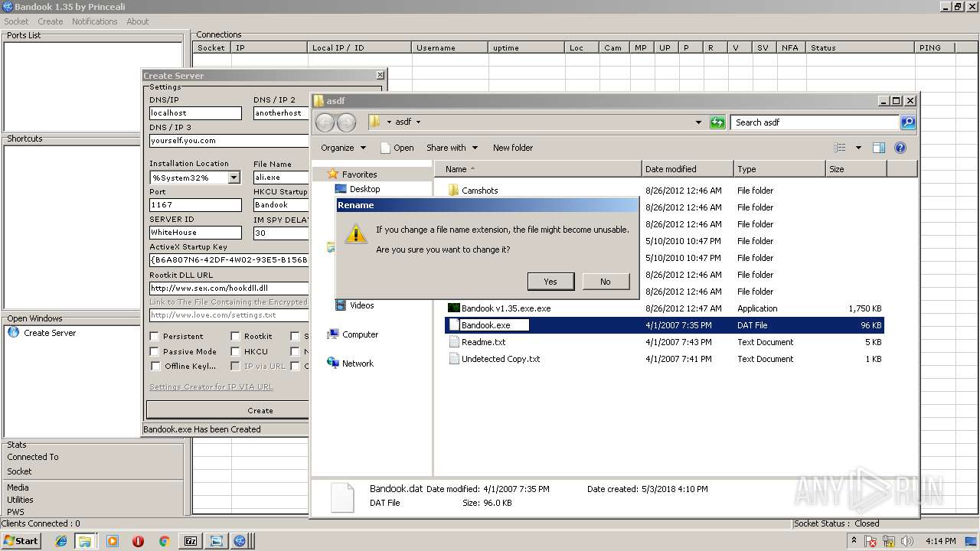
Task: Enable the Rootkit checkbox
Action: [235, 336]
